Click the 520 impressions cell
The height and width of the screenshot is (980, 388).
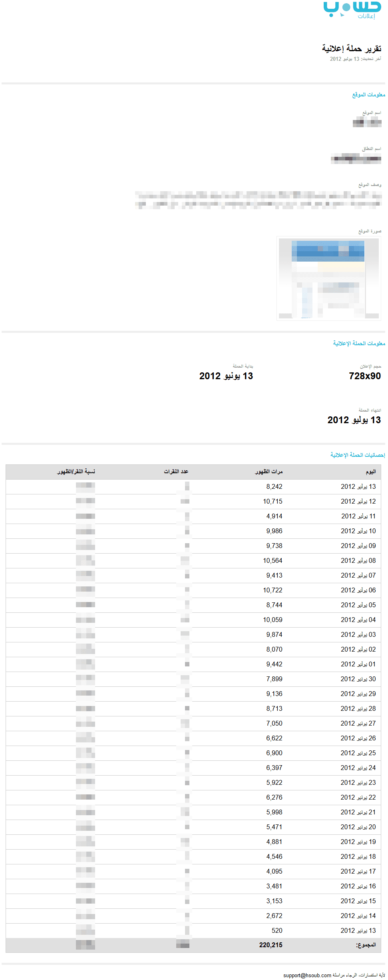[277, 930]
